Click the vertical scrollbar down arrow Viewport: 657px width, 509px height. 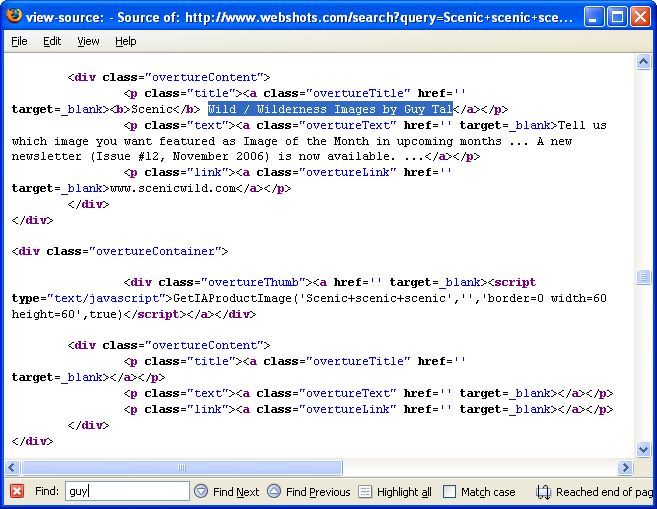643,450
